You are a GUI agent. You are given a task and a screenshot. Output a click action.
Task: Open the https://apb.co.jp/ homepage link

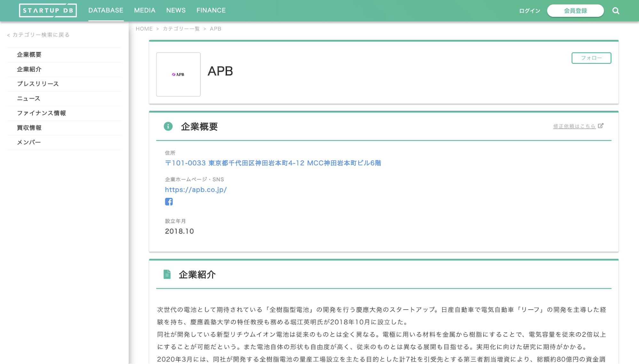coord(196,190)
